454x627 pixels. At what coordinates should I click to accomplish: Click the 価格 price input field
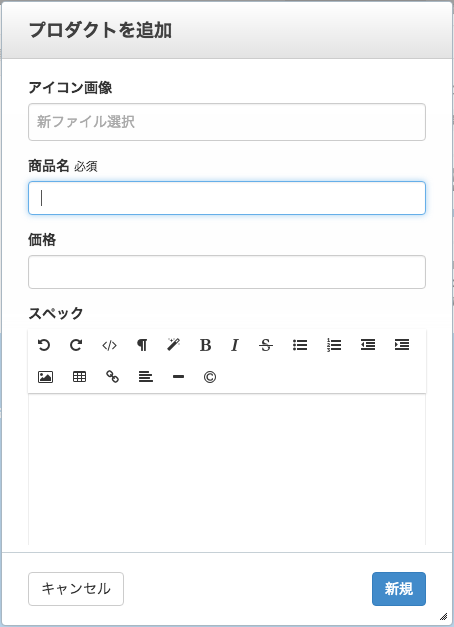pos(227,272)
